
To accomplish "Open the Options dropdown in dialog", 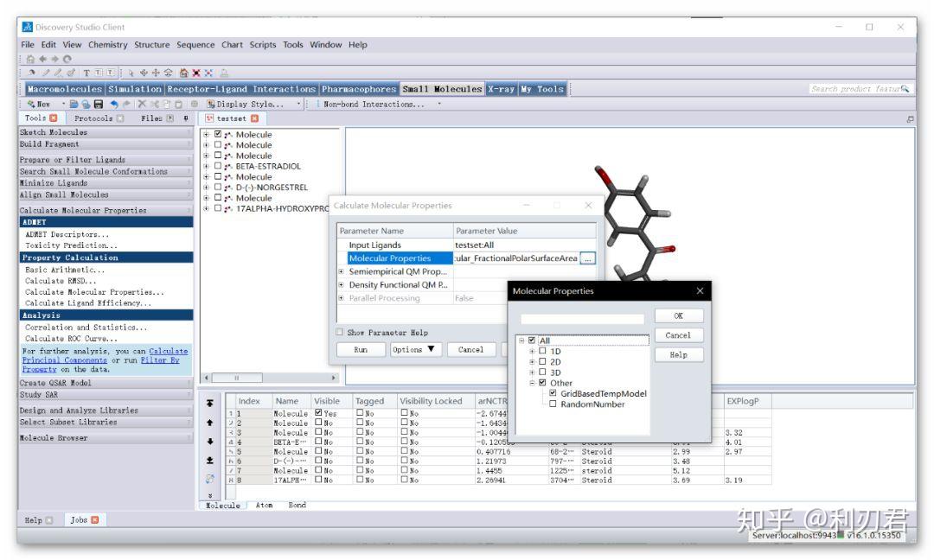I will coord(416,350).
